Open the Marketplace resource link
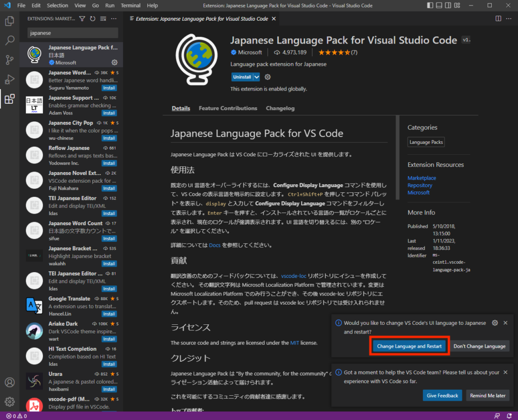This screenshot has height=420, width=518. 421,178
